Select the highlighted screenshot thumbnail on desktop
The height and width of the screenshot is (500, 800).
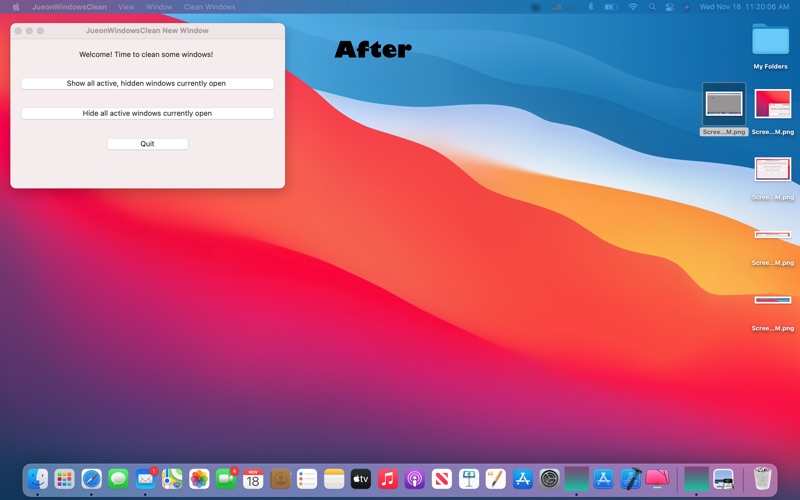pyautogui.click(x=724, y=104)
